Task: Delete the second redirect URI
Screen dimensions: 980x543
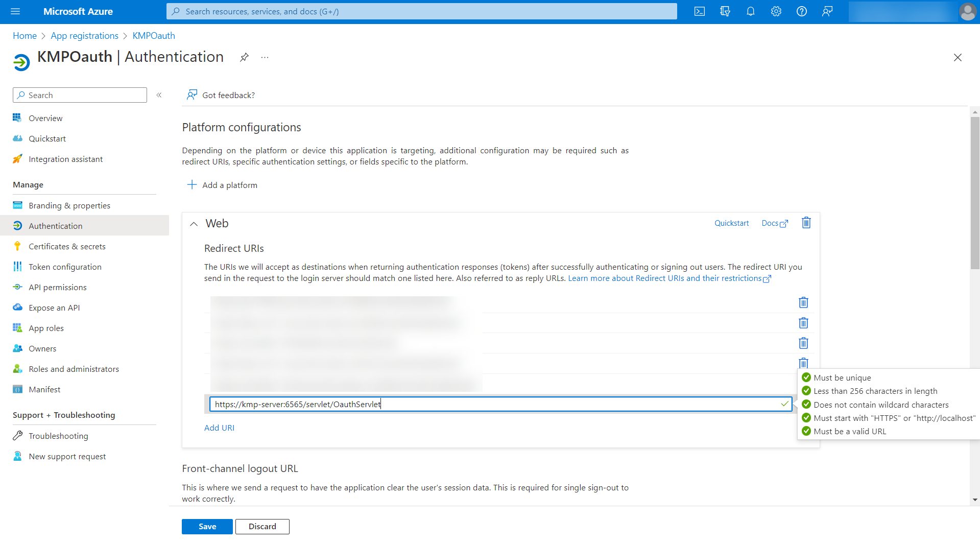Action: [803, 323]
